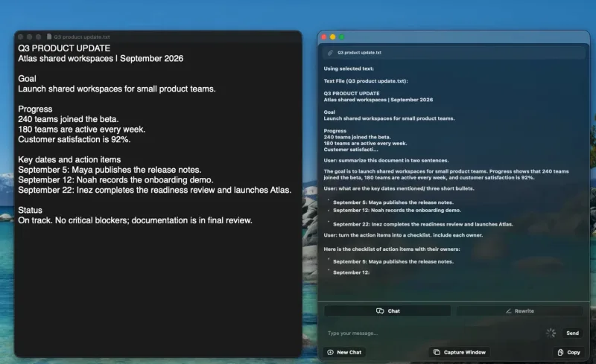Click the Goal heading in the text editor

(x=27, y=79)
